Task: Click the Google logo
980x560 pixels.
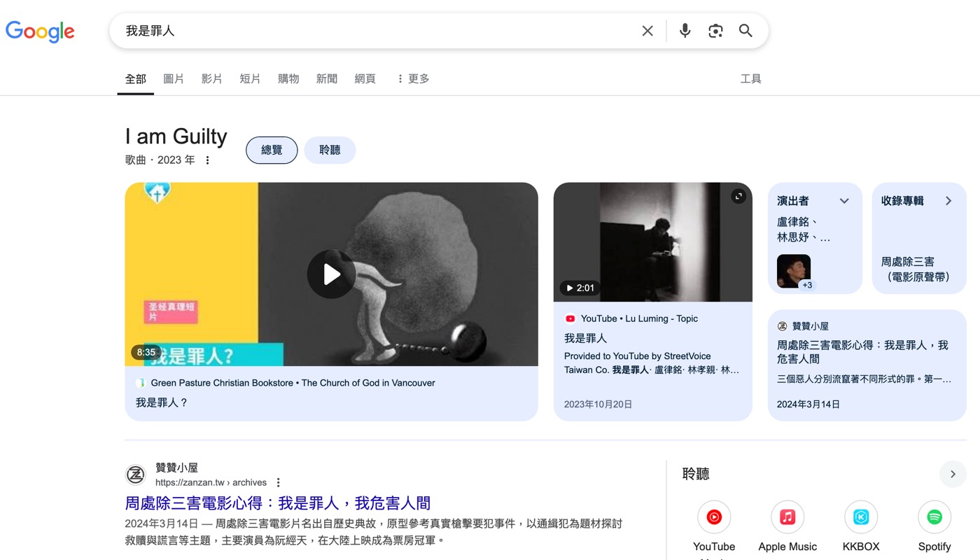Action: tap(40, 31)
